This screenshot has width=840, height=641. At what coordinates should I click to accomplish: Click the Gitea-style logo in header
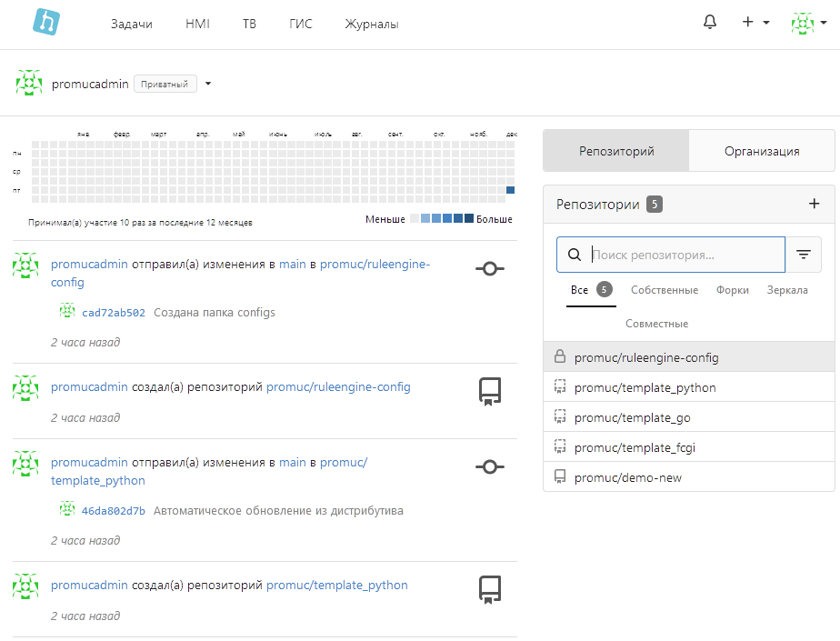tap(45, 22)
